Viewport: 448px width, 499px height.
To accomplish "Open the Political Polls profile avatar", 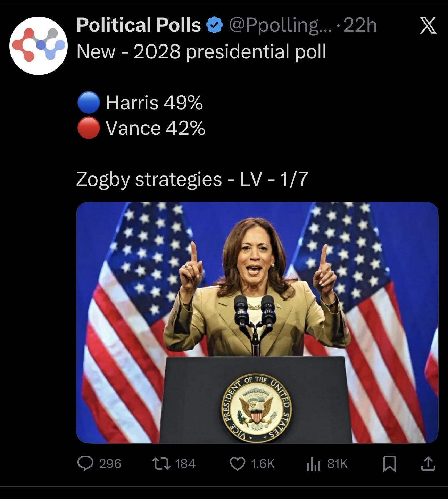I will tap(38, 46).
